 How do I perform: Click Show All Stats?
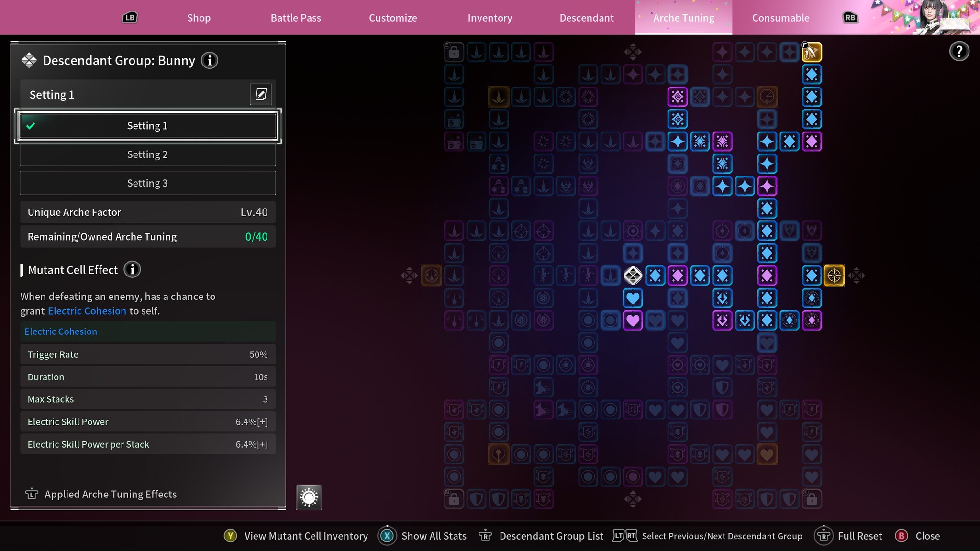click(x=423, y=536)
